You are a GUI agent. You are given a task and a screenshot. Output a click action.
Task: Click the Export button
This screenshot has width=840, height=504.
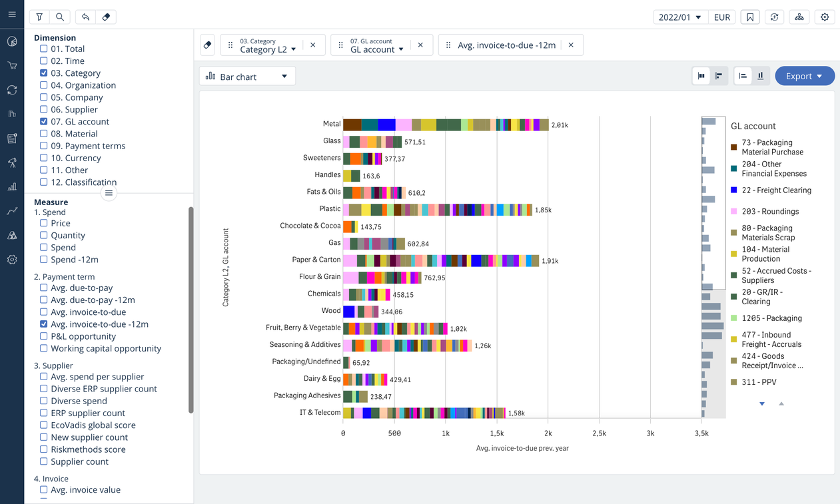[804, 76]
